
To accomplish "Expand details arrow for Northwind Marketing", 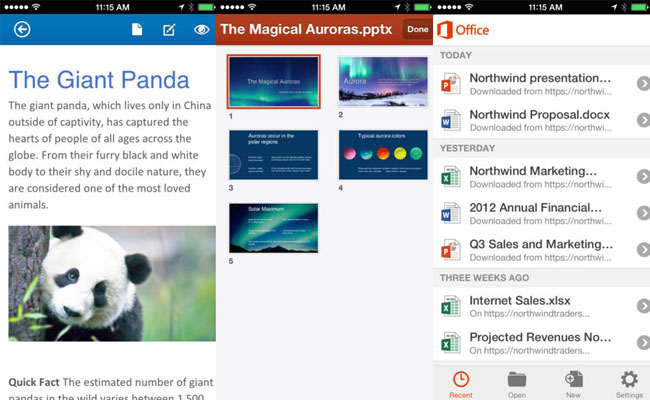I will [643, 177].
